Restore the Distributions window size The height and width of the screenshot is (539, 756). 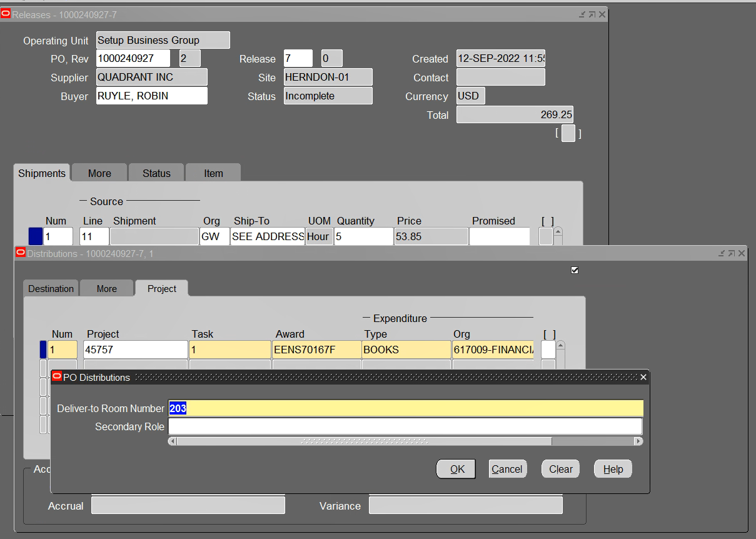pyautogui.click(x=731, y=253)
